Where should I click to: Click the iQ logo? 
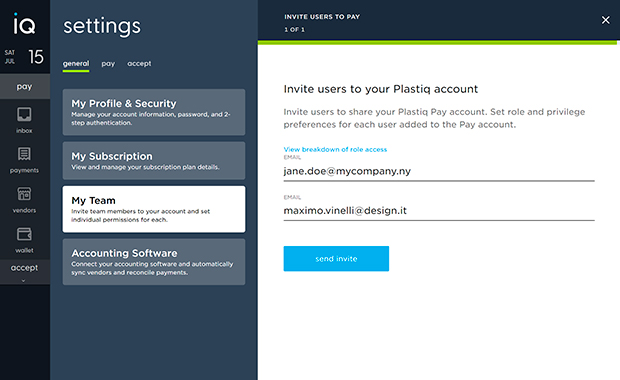24,24
